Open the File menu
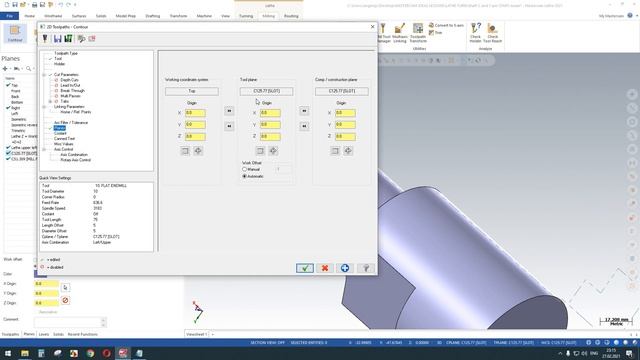This screenshot has width=640, height=360. 9,16
